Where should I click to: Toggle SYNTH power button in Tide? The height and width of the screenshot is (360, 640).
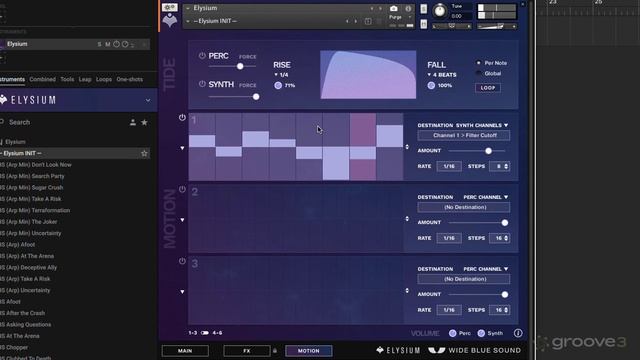pos(202,84)
